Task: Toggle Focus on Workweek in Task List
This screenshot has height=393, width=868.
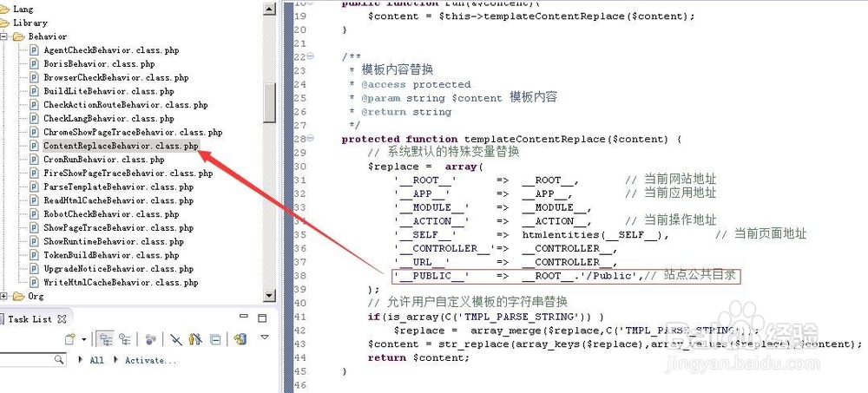Action: [150, 339]
